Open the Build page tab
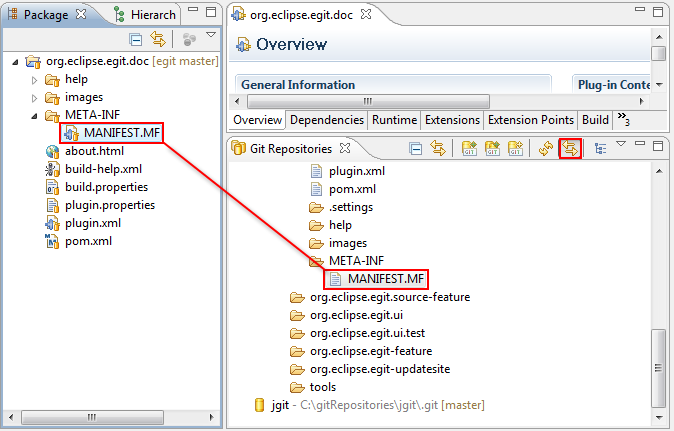The image size is (674, 431). (595, 120)
